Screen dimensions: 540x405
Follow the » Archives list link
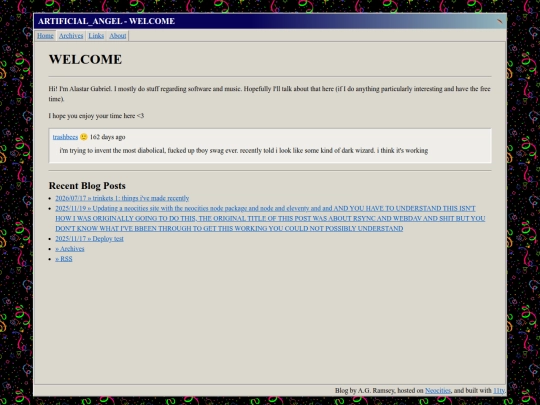tap(70, 249)
